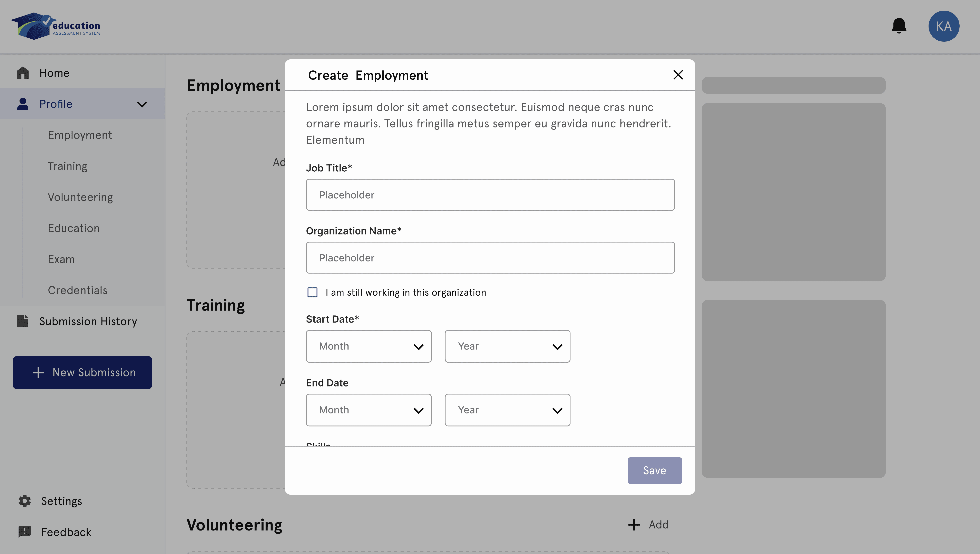980x554 pixels.
Task: Open Start Date Year dropdown
Action: click(507, 346)
